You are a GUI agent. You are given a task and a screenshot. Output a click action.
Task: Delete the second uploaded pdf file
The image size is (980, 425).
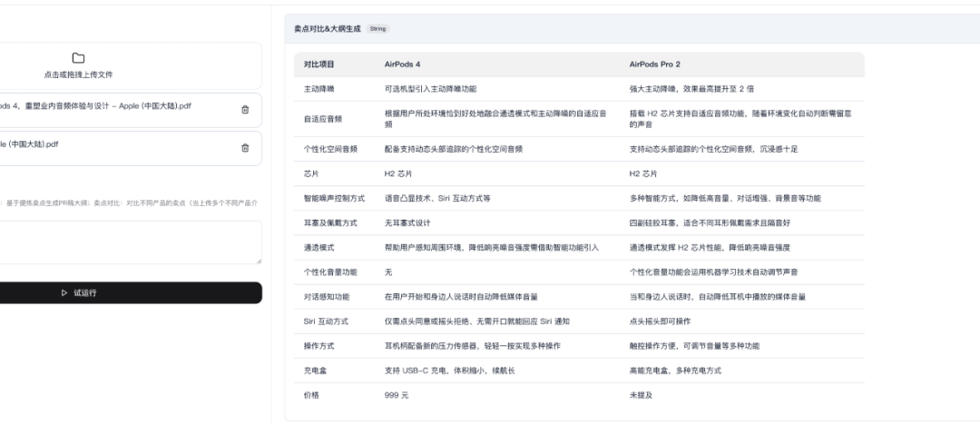tap(245, 148)
